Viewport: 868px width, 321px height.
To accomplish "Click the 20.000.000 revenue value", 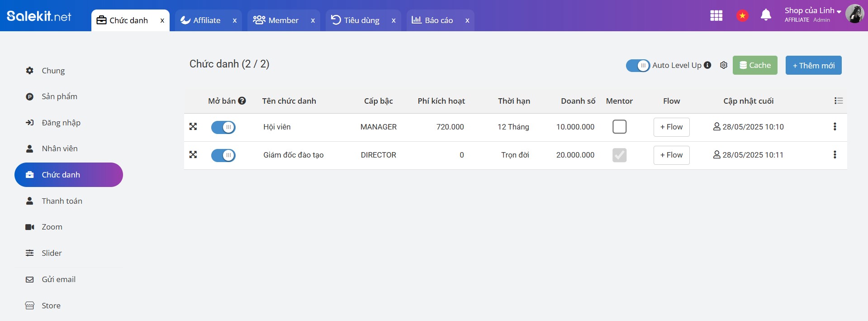I will 575,155.
